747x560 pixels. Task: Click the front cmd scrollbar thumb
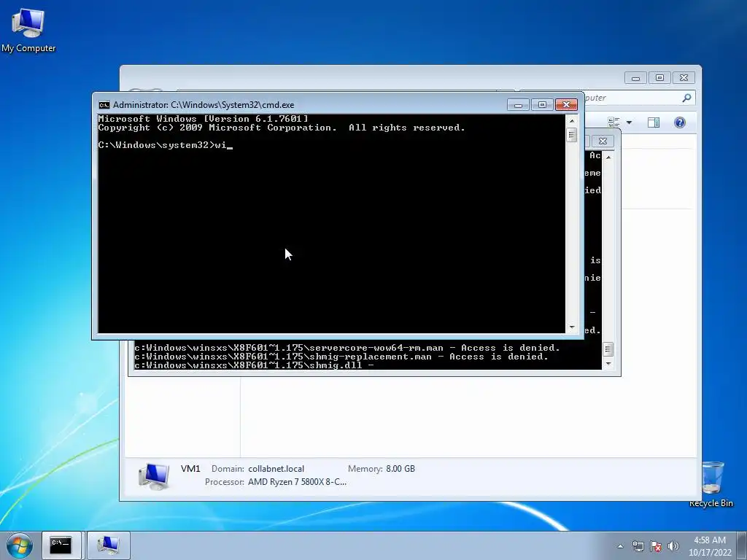tap(572, 135)
